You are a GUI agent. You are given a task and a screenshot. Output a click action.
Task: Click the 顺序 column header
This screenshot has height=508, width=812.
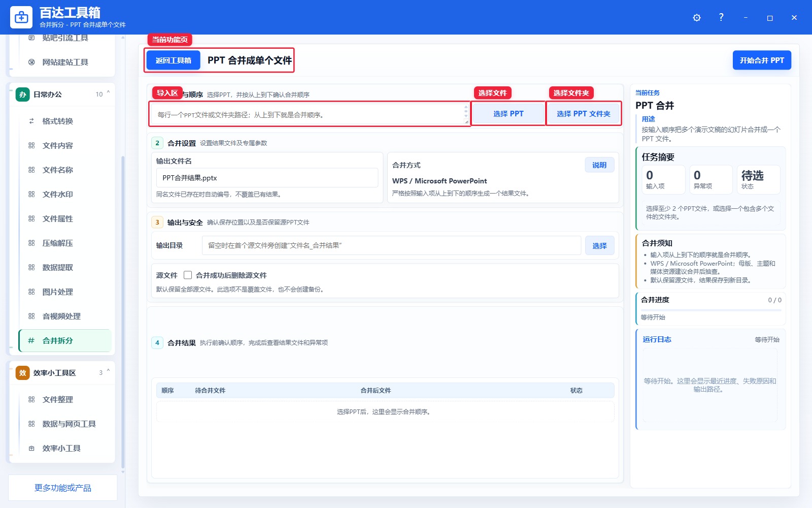point(167,391)
